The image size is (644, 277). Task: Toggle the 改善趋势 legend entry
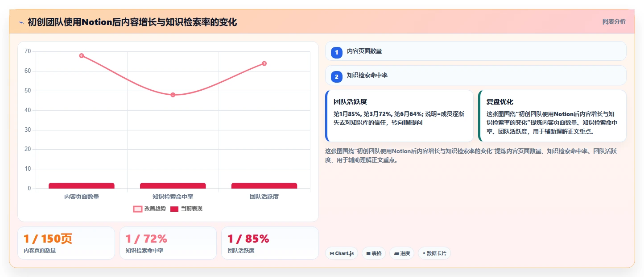149,209
